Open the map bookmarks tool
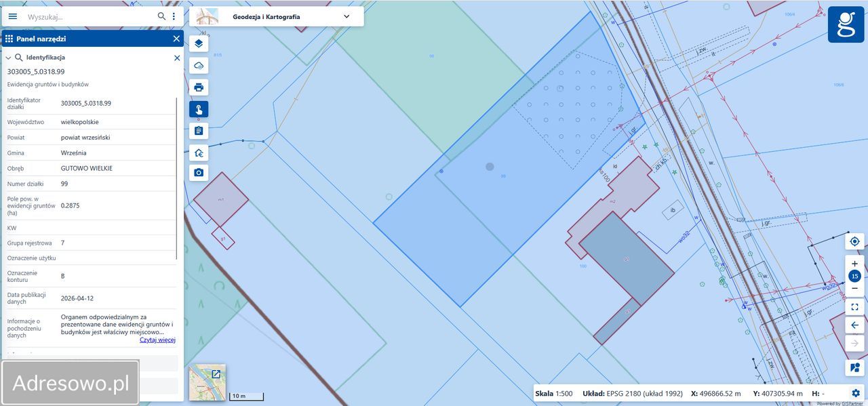This screenshot has width=868, height=406. point(854,368)
